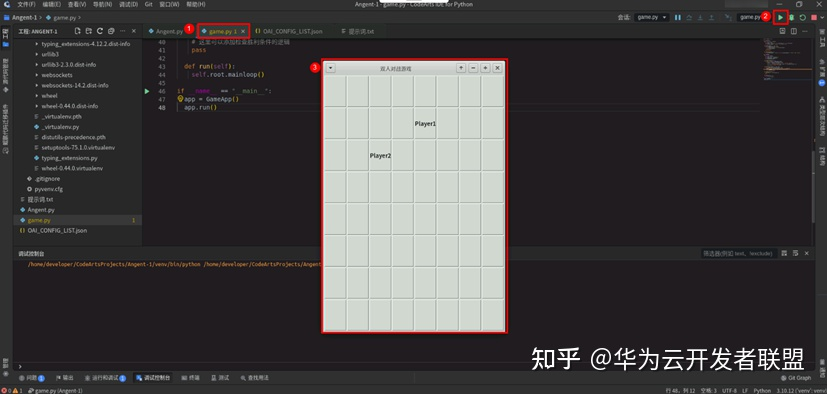Open the 文件(F) menu
Image resolution: width=827 pixels, height=394 pixels.
pos(26,4)
